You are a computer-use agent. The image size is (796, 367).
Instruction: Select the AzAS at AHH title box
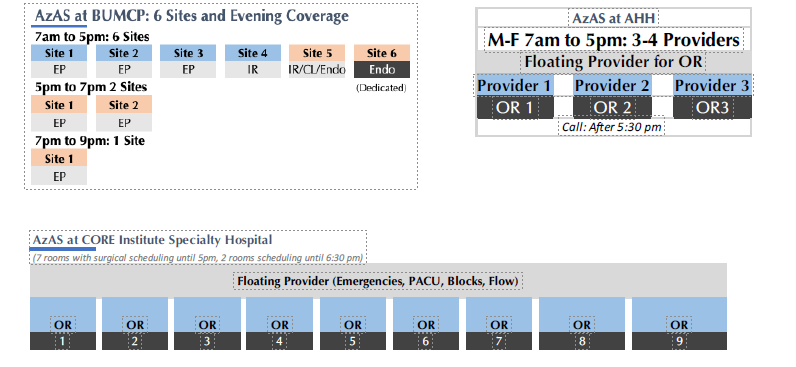tap(613, 18)
